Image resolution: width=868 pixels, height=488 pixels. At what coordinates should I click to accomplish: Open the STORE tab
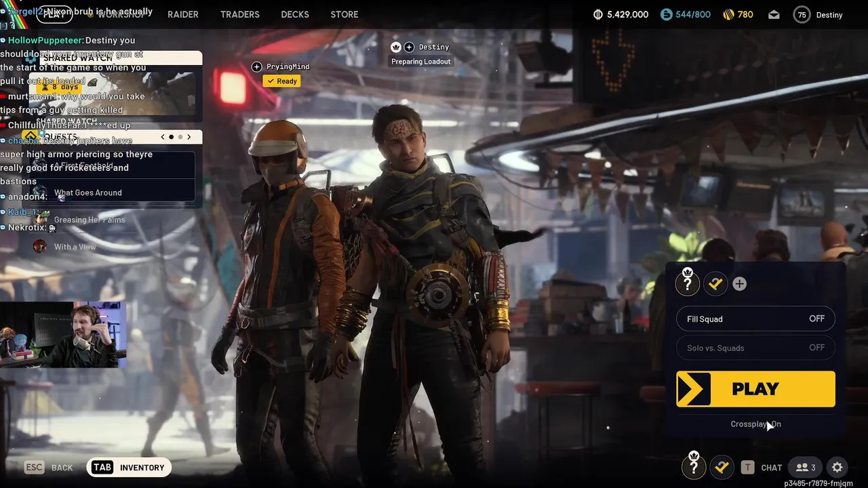pyautogui.click(x=344, y=14)
